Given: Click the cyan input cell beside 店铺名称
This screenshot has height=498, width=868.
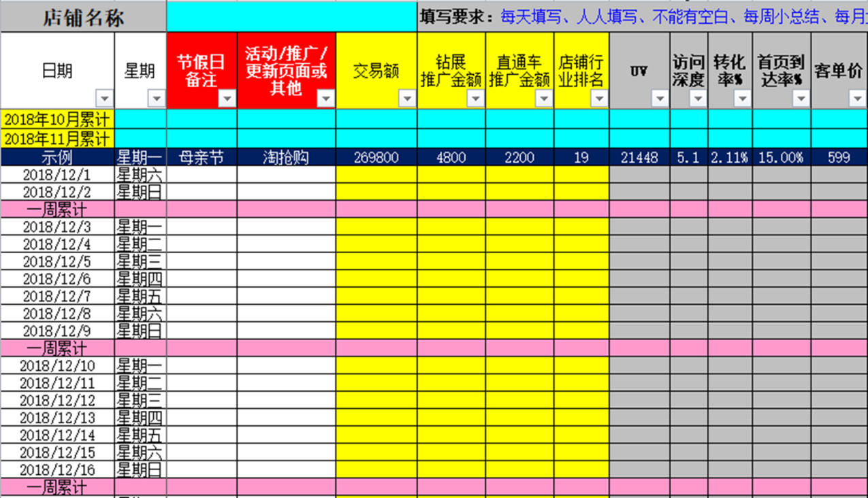Looking at the screenshot, I should [x=291, y=16].
